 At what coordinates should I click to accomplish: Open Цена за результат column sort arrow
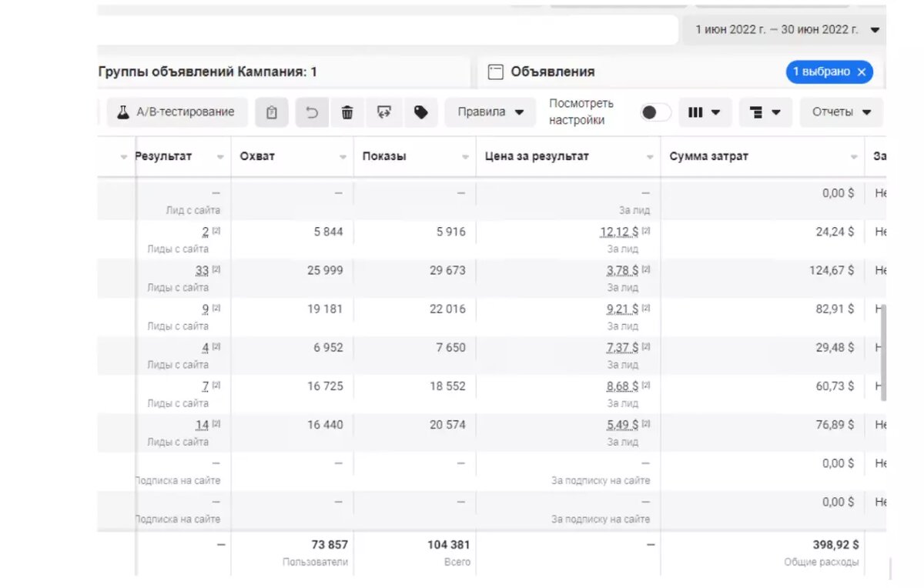pos(649,157)
